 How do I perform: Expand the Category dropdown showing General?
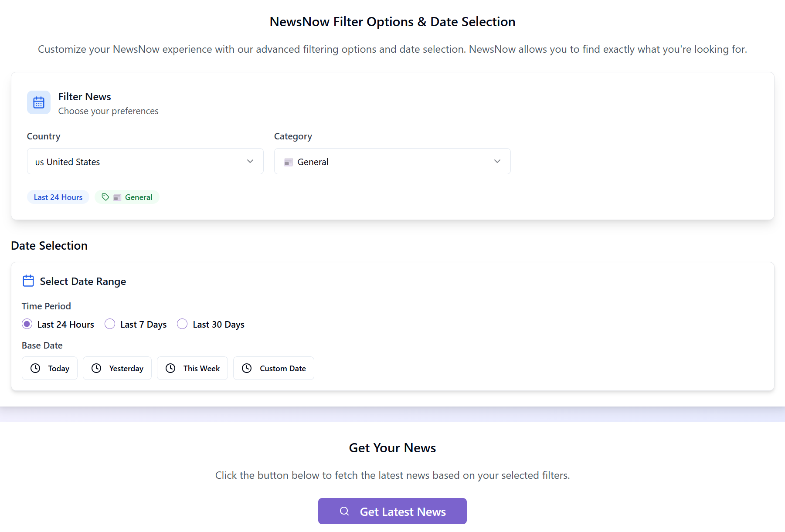coord(392,161)
